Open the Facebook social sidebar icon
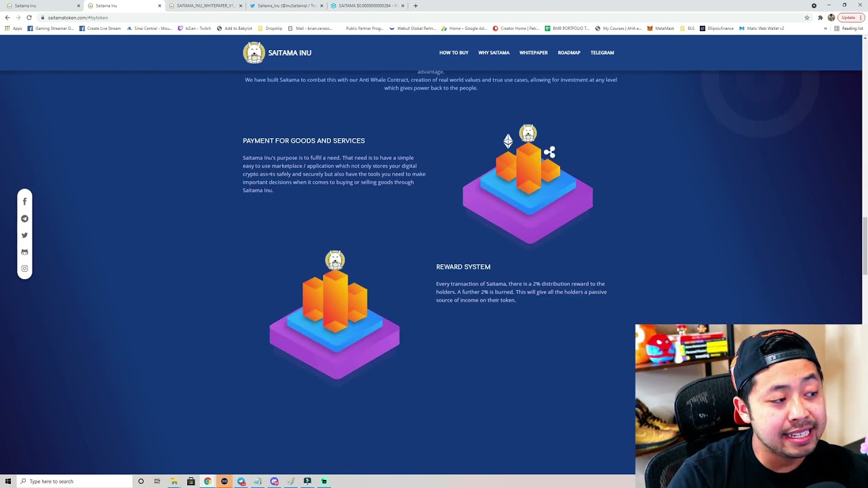 (24, 201)
